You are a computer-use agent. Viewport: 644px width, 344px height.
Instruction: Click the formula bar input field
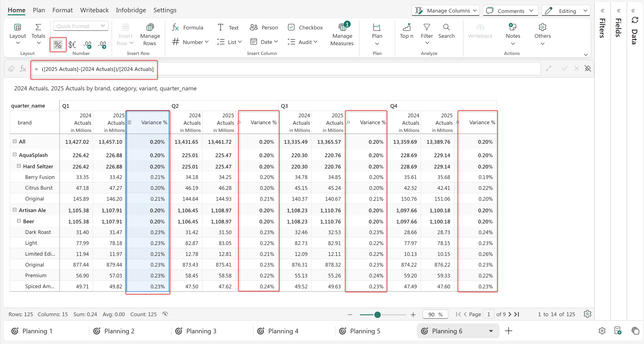tap(285, 69)
